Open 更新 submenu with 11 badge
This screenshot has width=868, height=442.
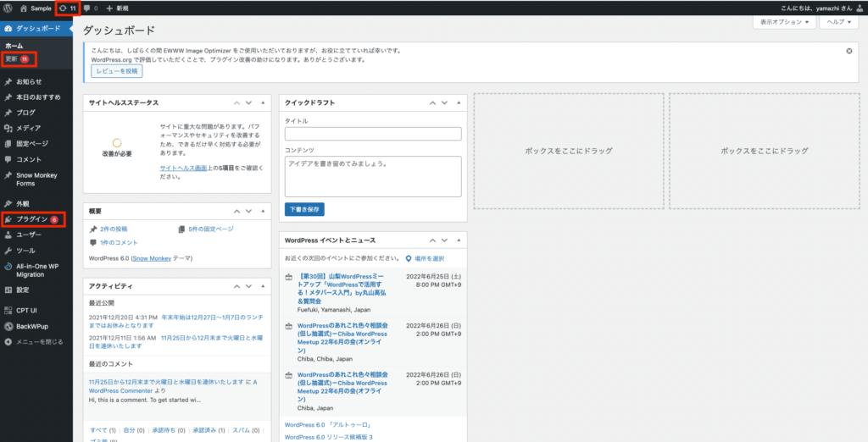[x=19, y=58]
